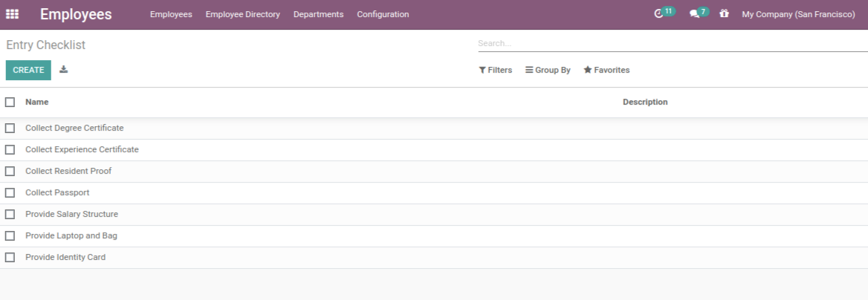Click the Entry Checklist breadcrumb title

46,45
